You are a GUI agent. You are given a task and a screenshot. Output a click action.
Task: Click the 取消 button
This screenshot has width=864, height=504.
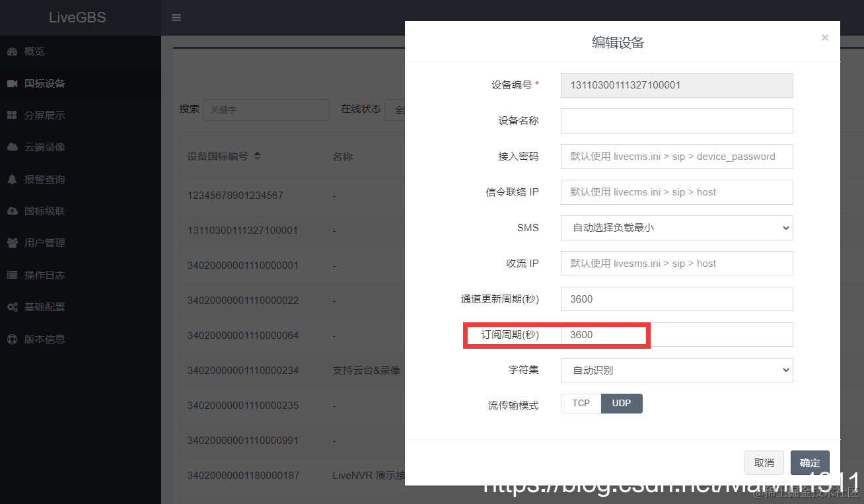[x=764, y=463]
